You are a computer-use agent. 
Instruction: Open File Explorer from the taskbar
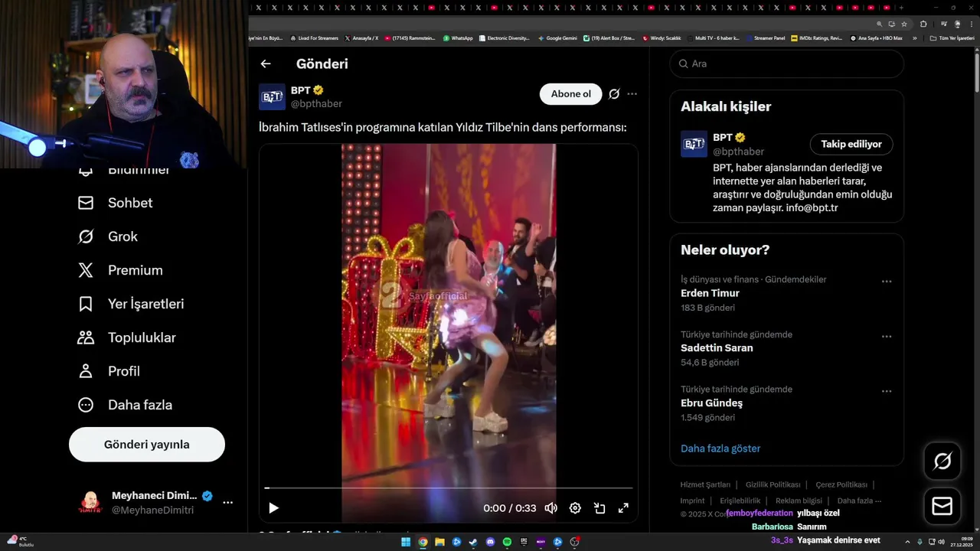(439, 542)
